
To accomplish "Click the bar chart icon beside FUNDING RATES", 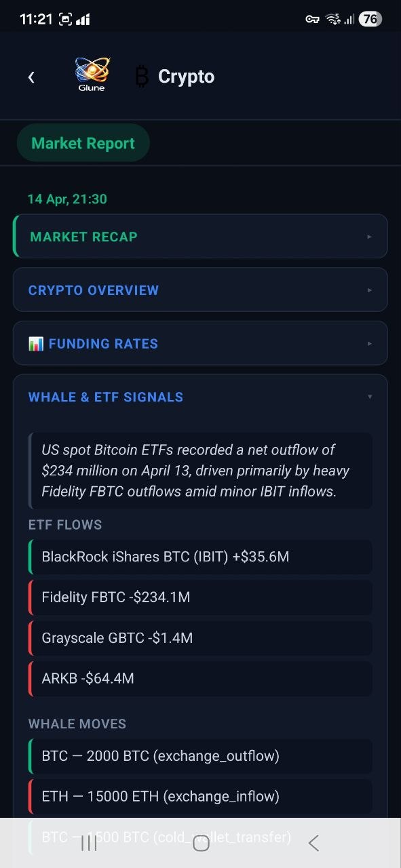I will [35, 344].
